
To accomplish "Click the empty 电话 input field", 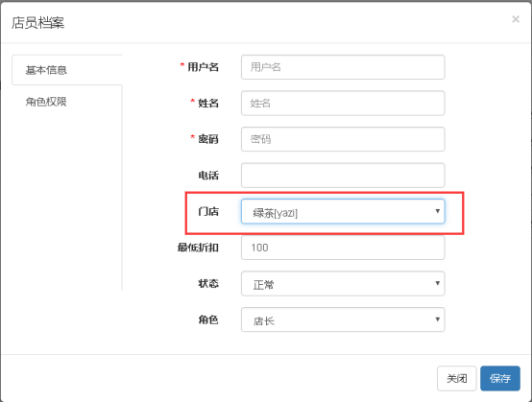I will (343, 176).
